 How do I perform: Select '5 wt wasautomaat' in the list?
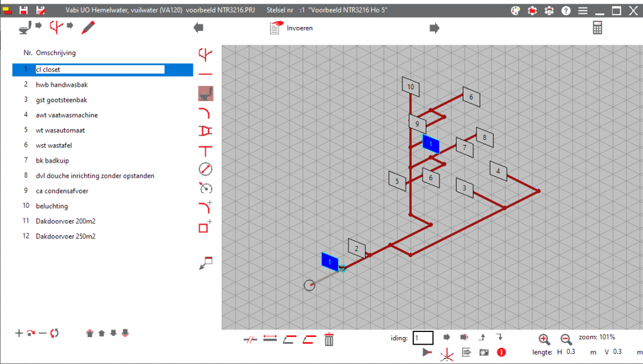pyautogui.click(x=60, y=131)
